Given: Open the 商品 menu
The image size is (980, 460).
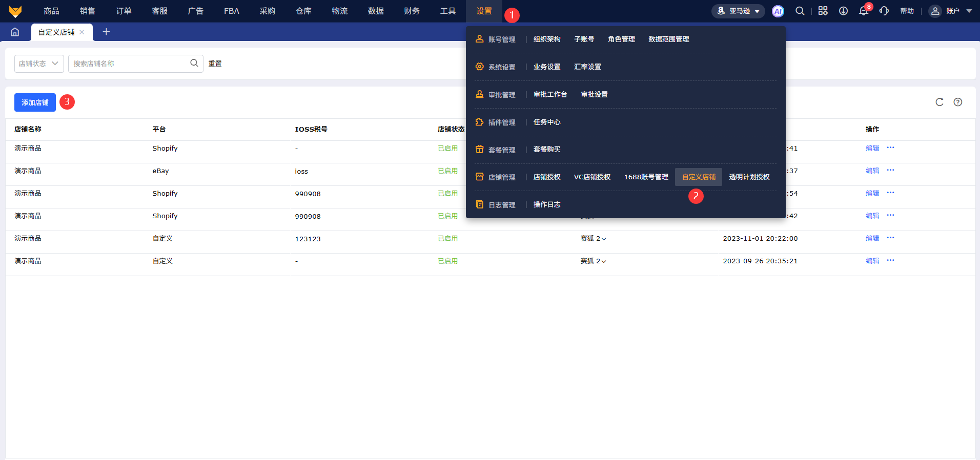Looking at the screenshot, I should [51, 11].
